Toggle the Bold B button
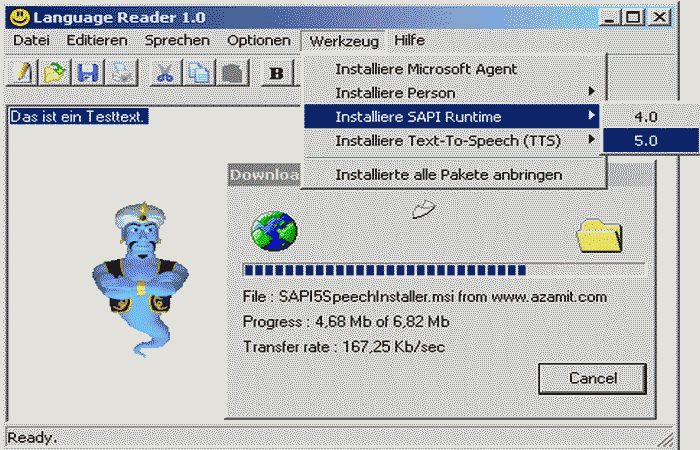Viewport: 700px width, 450px height. pyautogui.click(x=277, y=72)
